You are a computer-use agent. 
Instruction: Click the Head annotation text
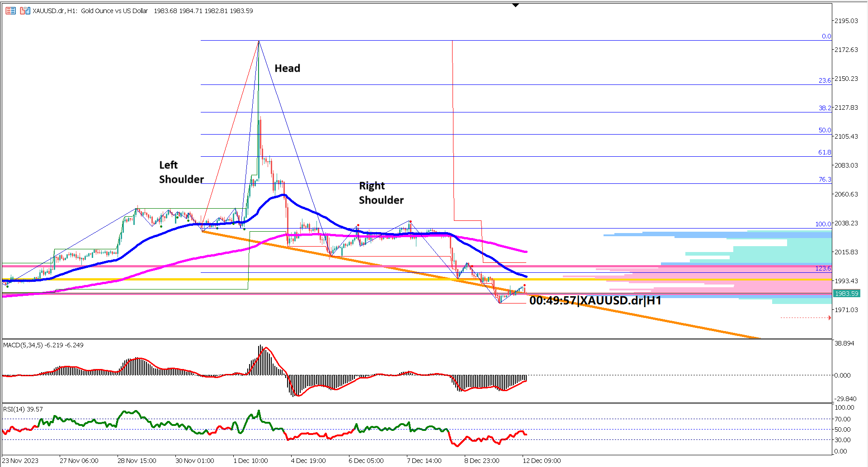tap(287, 68)
